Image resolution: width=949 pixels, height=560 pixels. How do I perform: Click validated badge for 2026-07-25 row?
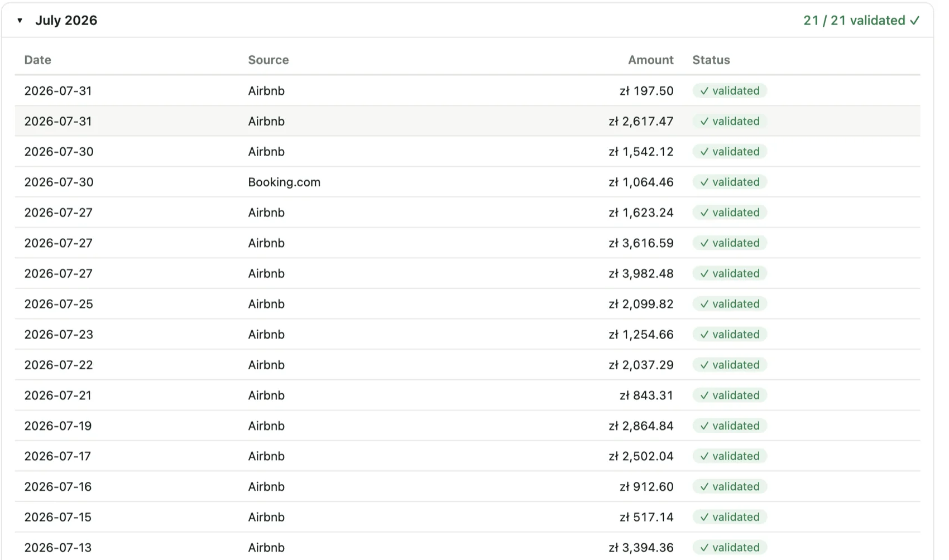tap(730, 304)
